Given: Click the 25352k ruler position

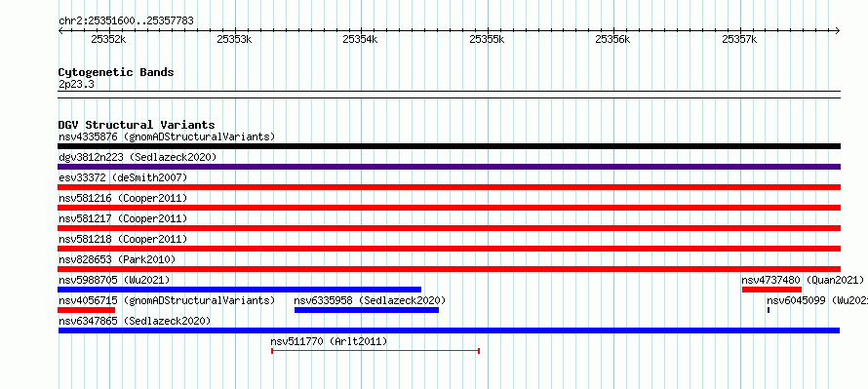Looking at the screenshot, I should [108, 39].
